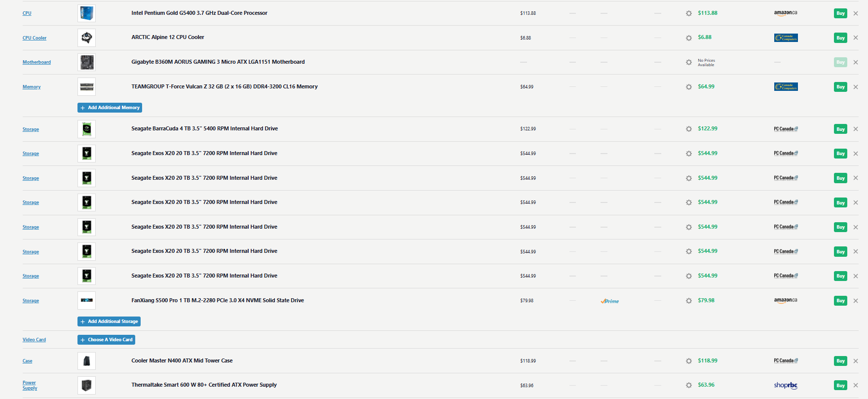Click the Intel Pentium processor thumbnail
The height and width of the screenshot is (399, 868).
[86, 13]
